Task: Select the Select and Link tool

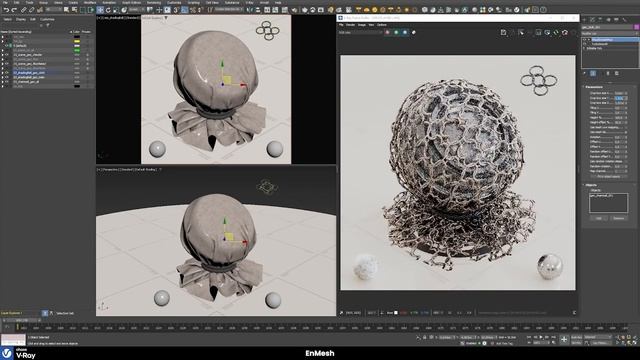Action: [x=24, y=10]
